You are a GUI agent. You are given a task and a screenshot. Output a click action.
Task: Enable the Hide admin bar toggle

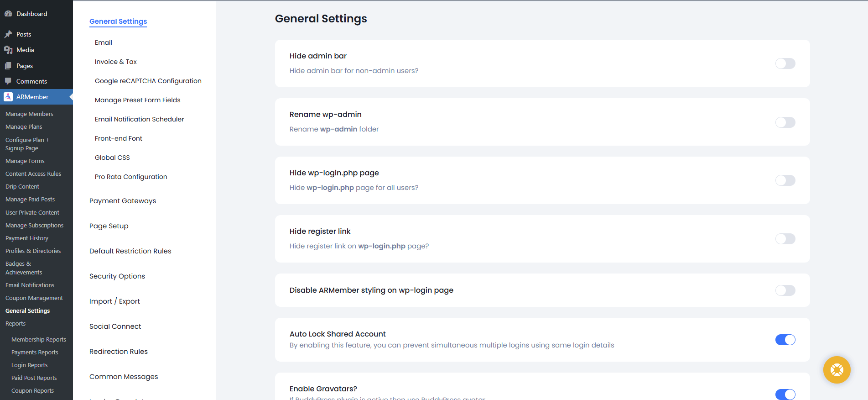[785, 63]
